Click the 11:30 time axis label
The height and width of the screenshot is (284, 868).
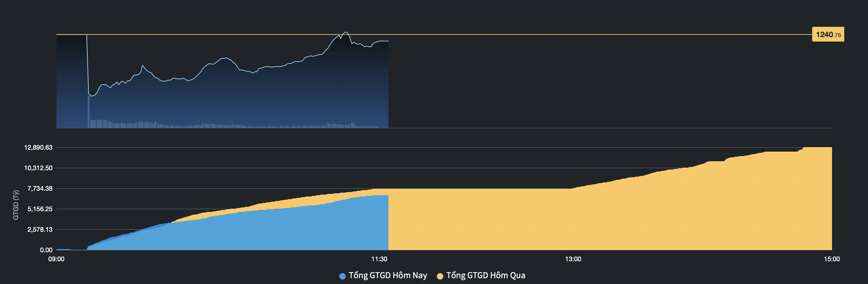click(x=379, y=259)
